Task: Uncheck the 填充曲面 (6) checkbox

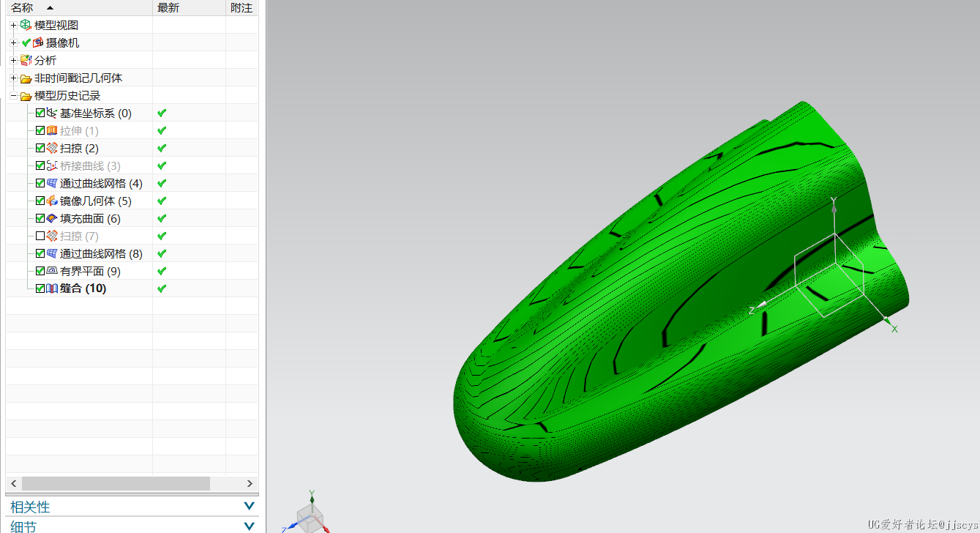Action: (40, 218)
